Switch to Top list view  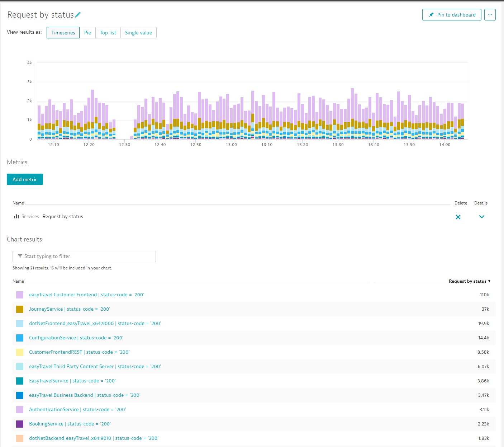tap(108, 33)
